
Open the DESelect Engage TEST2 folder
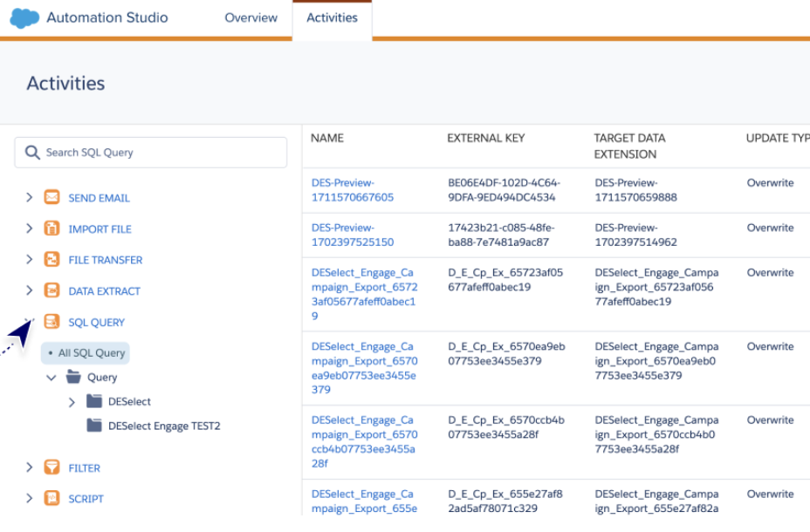pos(163,426)
